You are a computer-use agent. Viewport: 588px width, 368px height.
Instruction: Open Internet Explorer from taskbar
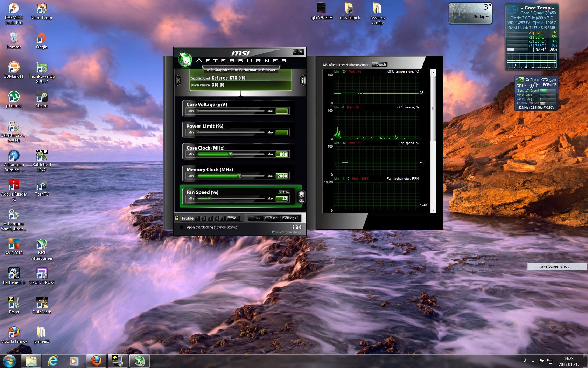point(52,361)
